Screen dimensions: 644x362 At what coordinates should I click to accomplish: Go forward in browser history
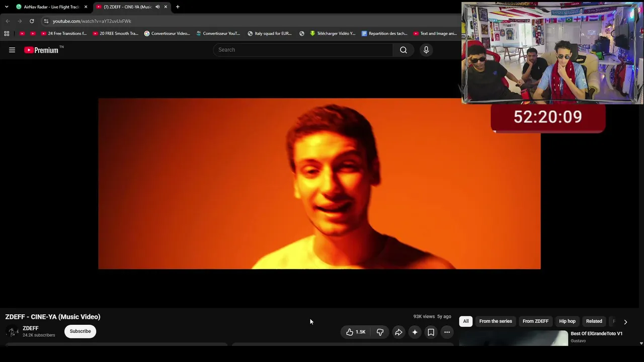pos(20,21)
